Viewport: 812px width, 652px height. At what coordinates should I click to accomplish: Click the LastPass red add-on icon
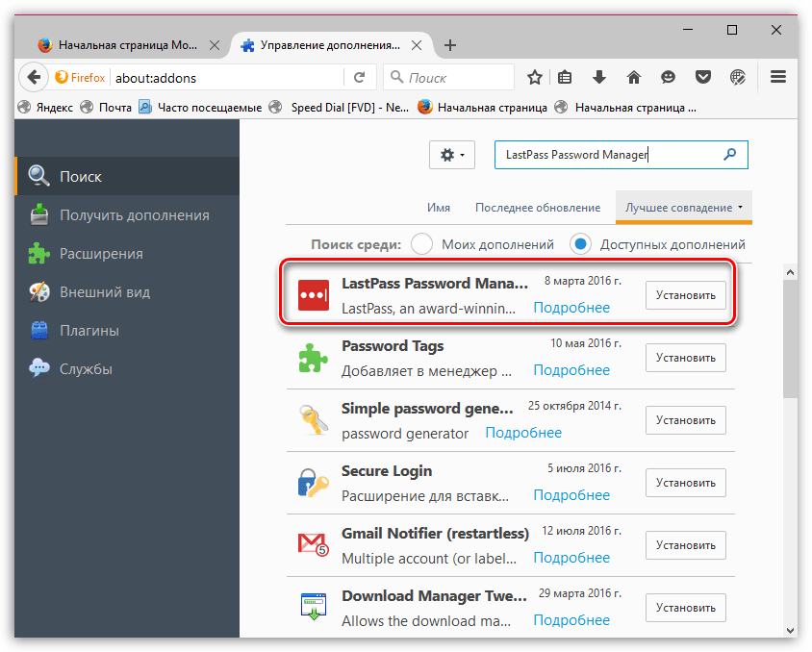point(314,295)
